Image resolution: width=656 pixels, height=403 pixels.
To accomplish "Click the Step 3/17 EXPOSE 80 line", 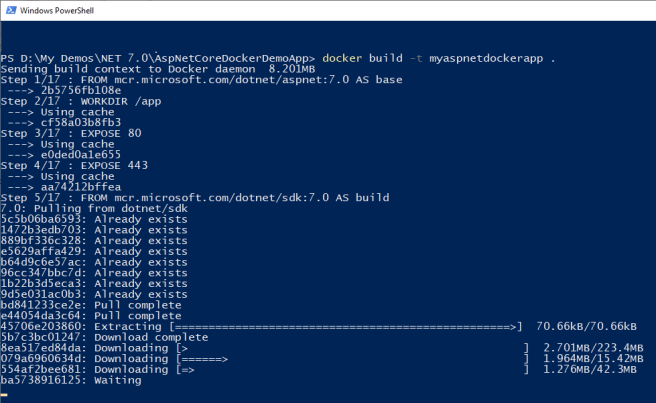I will (71, 133).
